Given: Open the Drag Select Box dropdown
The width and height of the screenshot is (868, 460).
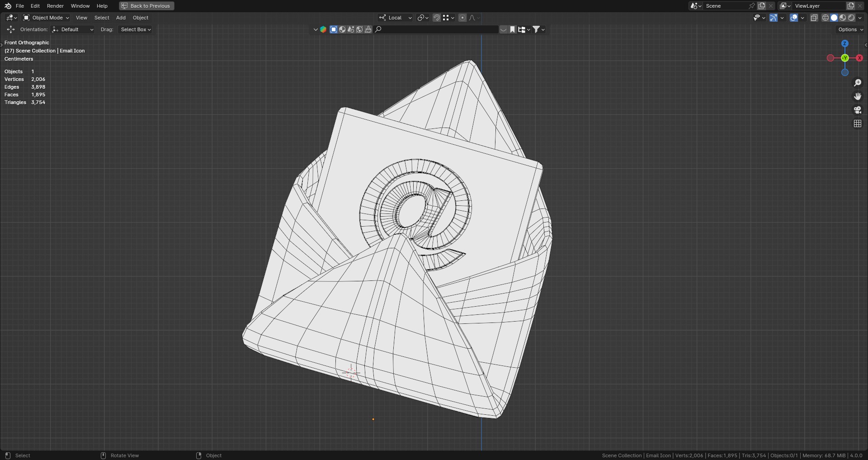Looking at the screenshot, I should tap(135, 29).
